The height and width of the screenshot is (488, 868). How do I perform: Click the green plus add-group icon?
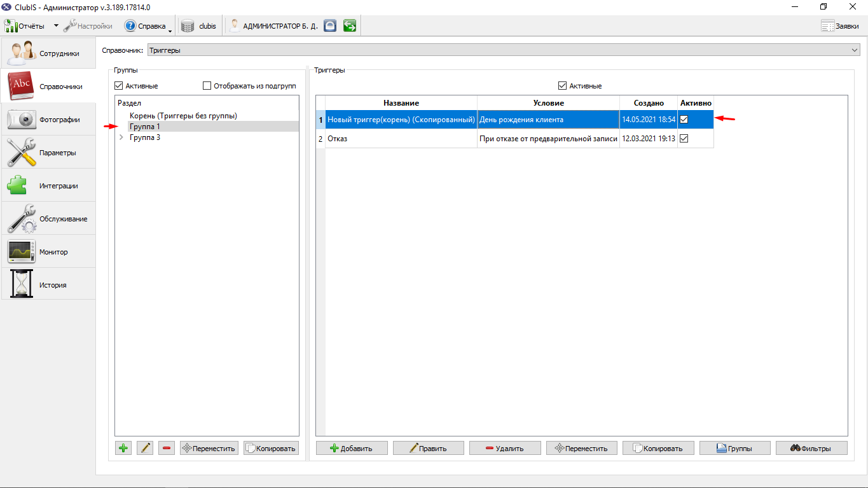coord(124,448)
